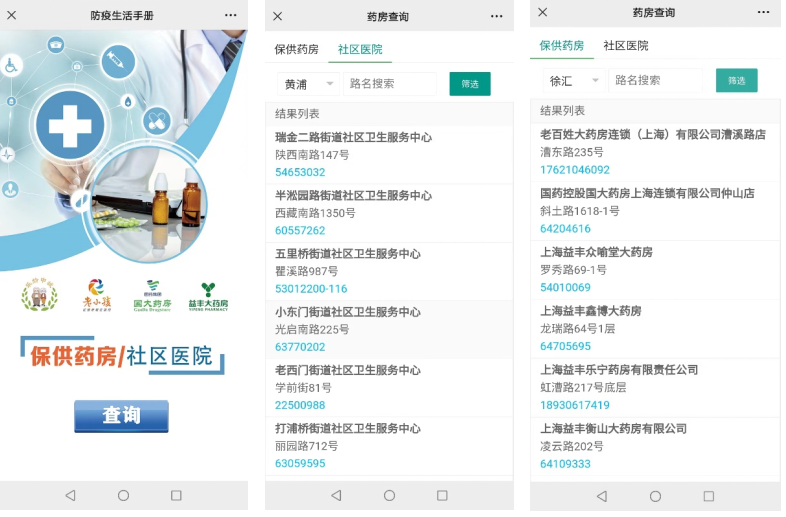786x517 pixels.
Task: Focus 路名搜索 field next to 黄浦
Action: click(389, 84)
